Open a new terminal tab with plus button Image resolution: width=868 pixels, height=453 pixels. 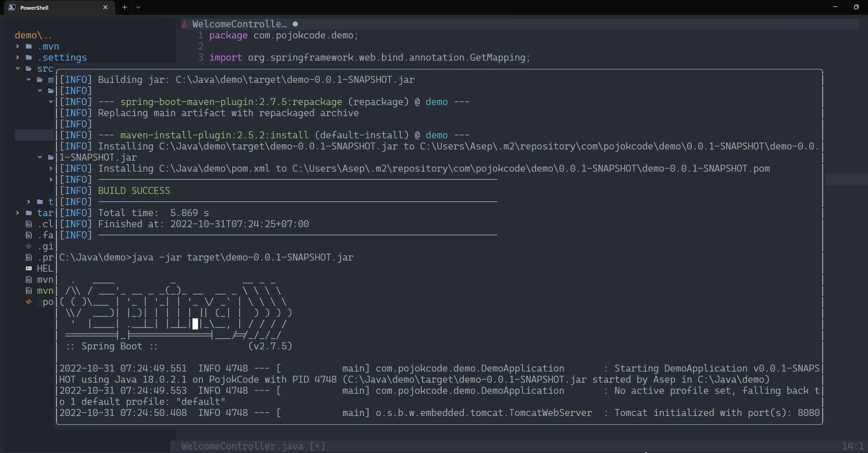click(124, 7)
